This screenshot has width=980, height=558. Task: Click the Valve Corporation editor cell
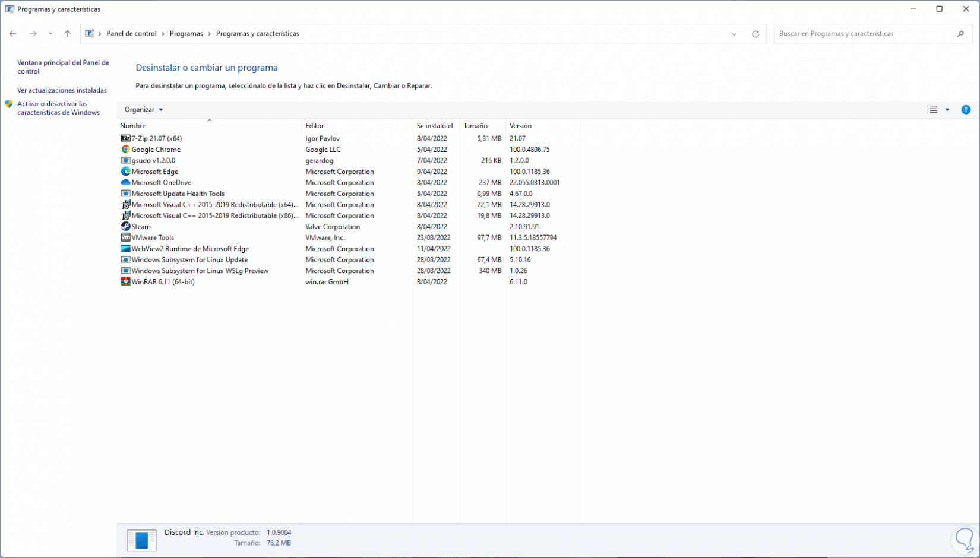click(333, 227)
